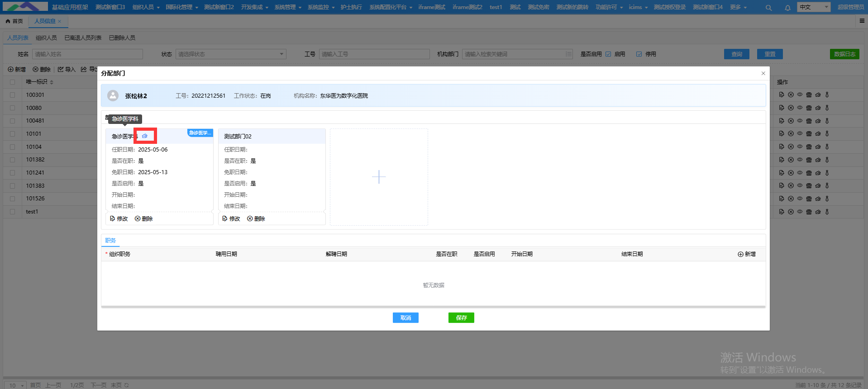Check the row checkbox for 10080
Image resolution: width=868 pixels, height=389 pixels.
pos(12,108)
